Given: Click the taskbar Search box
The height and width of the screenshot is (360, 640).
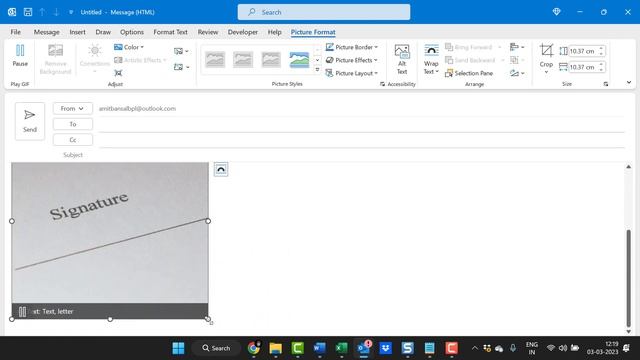Looking at the screenshot, I should pos(216,348).
